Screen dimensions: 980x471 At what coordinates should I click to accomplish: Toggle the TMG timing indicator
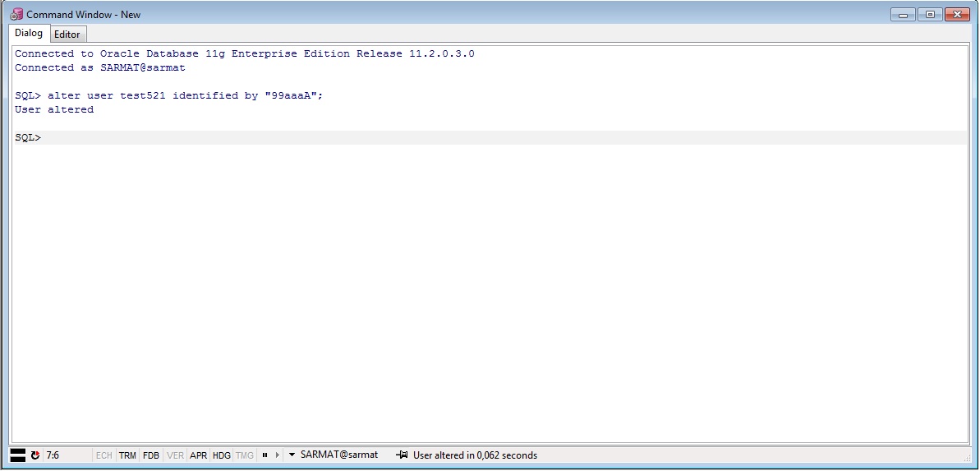(x=245, y=455)
